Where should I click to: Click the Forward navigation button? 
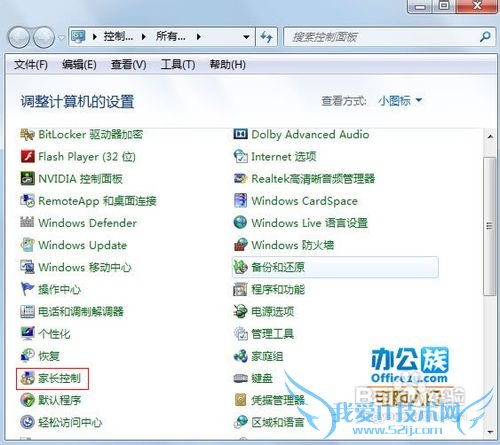43,37
